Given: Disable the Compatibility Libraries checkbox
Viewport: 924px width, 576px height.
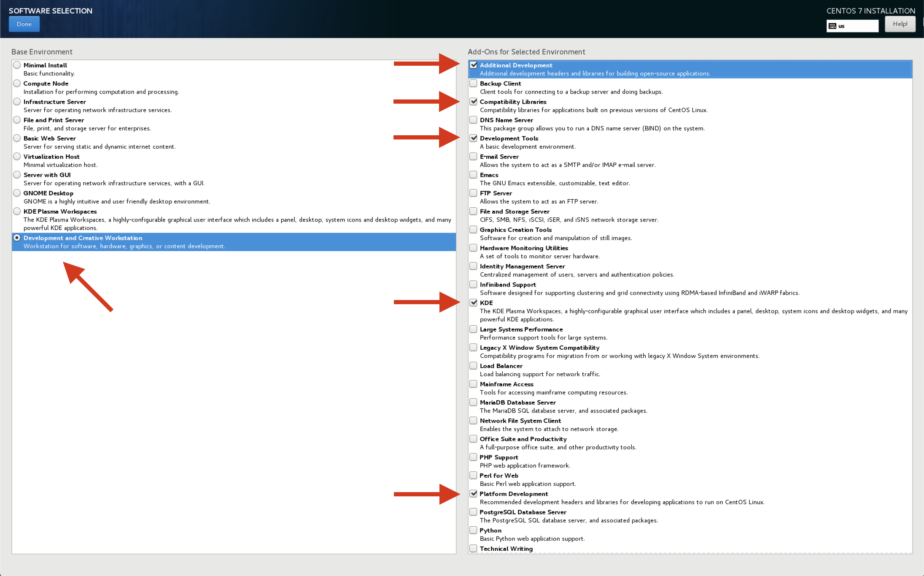Looking at the screenshot, I should 473,102.
